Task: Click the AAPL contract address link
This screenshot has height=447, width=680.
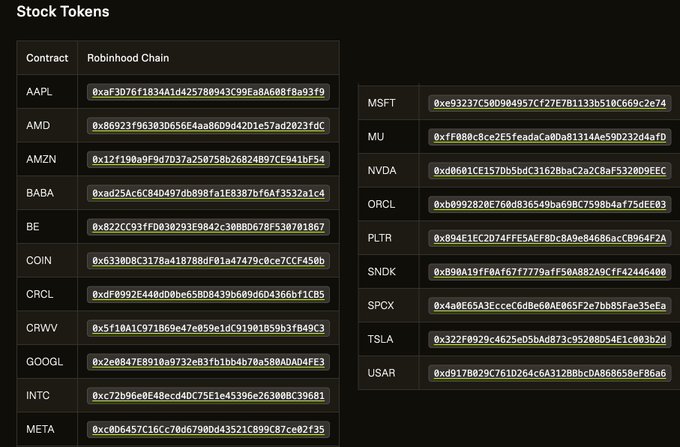Action: [208, 92]
